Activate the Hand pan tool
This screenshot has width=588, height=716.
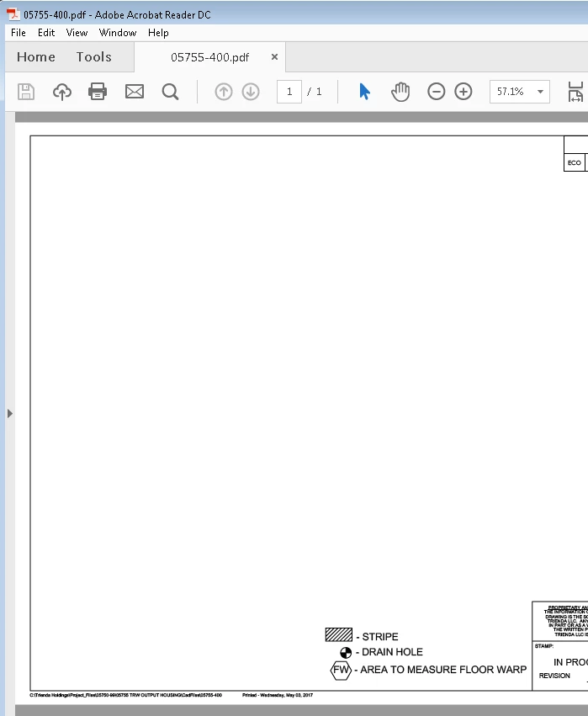point(400,92)
